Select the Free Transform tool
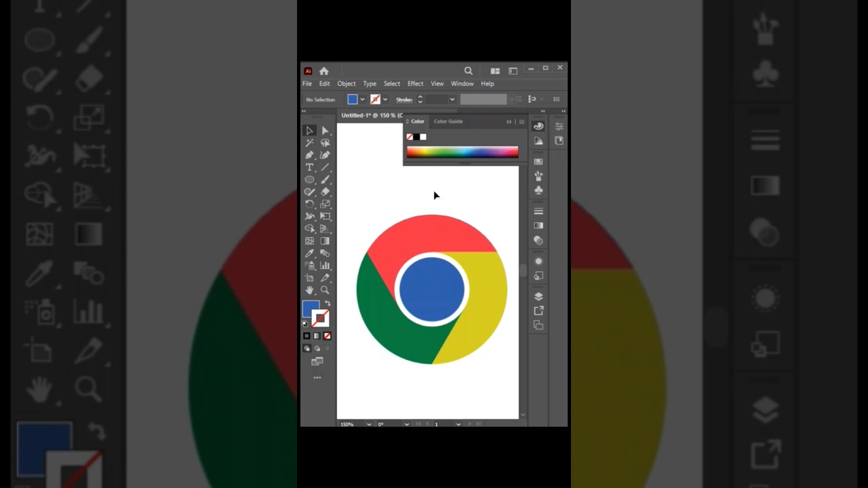The image size is (868, 488). (x=325, y=216)
